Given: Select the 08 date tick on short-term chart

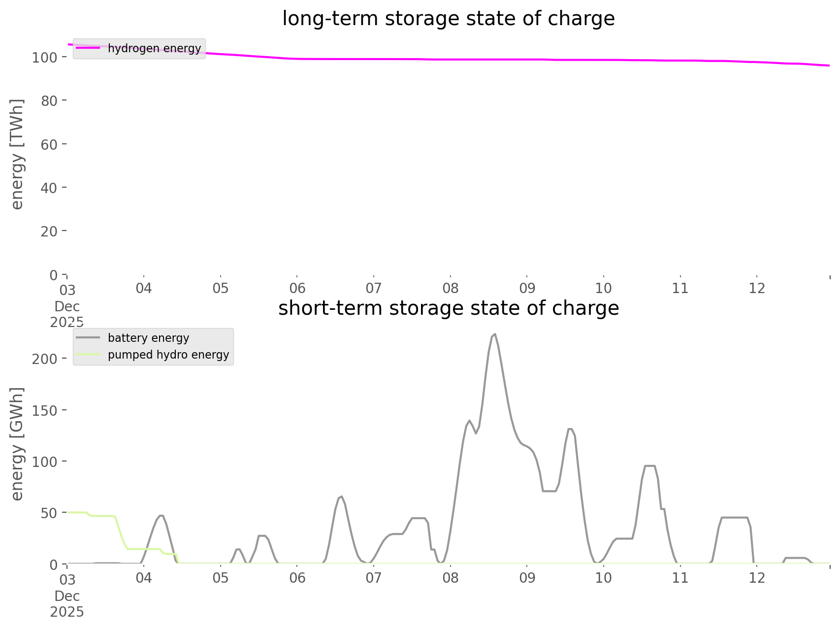Looking at the screenshot, I should (x=450, y=578).
